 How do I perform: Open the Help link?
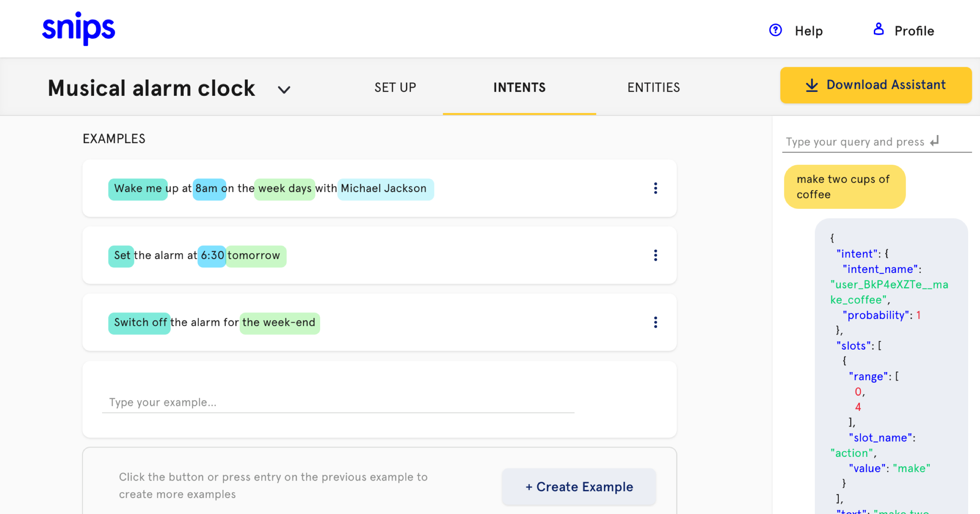808,31
